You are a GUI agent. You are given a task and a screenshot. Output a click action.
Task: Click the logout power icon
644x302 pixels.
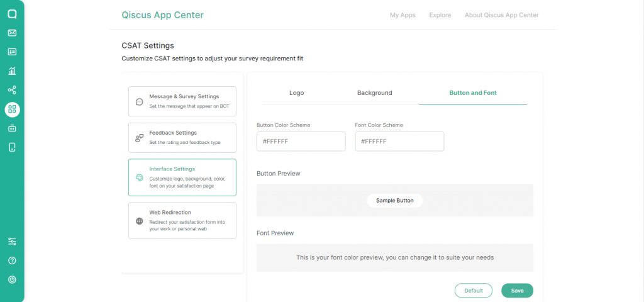[12, 279]
